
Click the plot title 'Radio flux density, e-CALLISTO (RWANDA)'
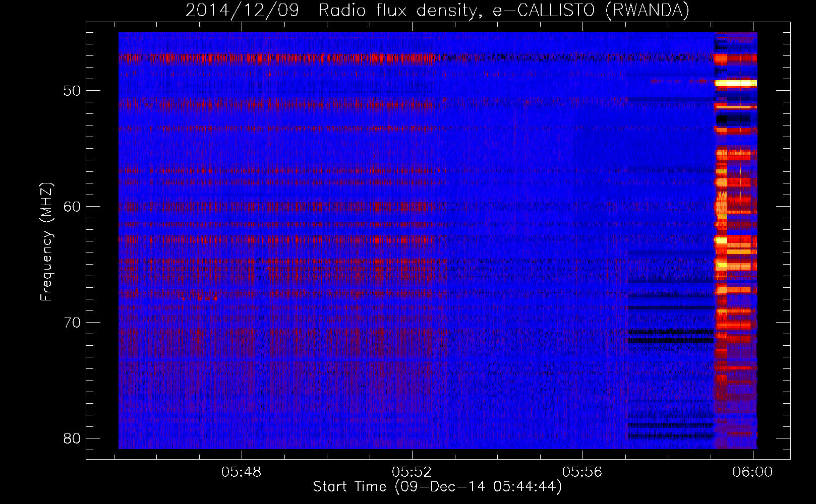(504, 10)
